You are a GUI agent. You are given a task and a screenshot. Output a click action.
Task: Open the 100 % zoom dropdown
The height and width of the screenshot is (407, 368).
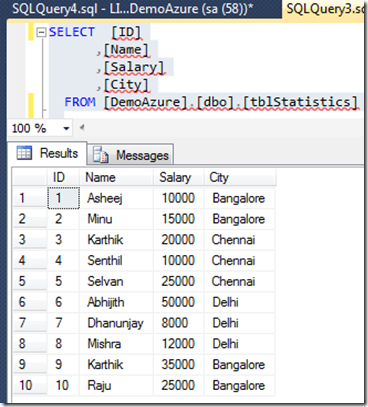[66, 128]
